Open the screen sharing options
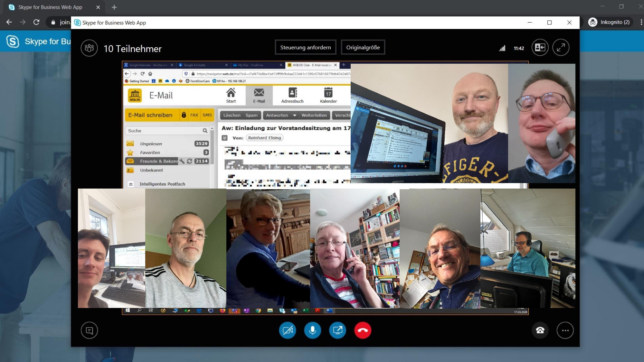The image size is (644, 362). pos(337,330)
